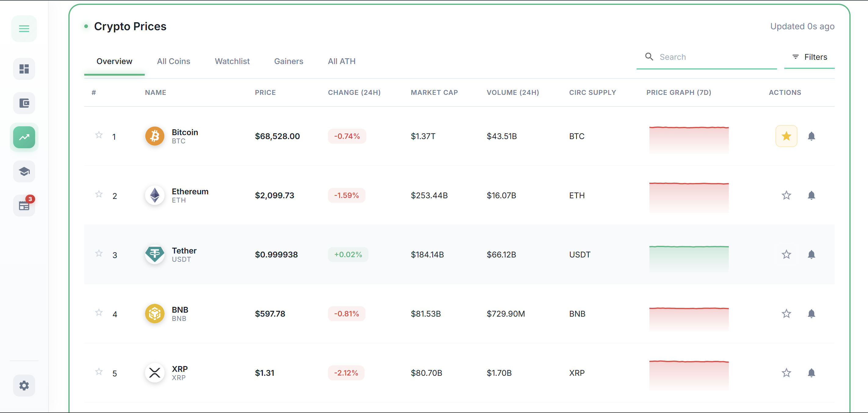Switch to the Watchlist tab
This screenshot has width=868, height=413.
point(232,61)
